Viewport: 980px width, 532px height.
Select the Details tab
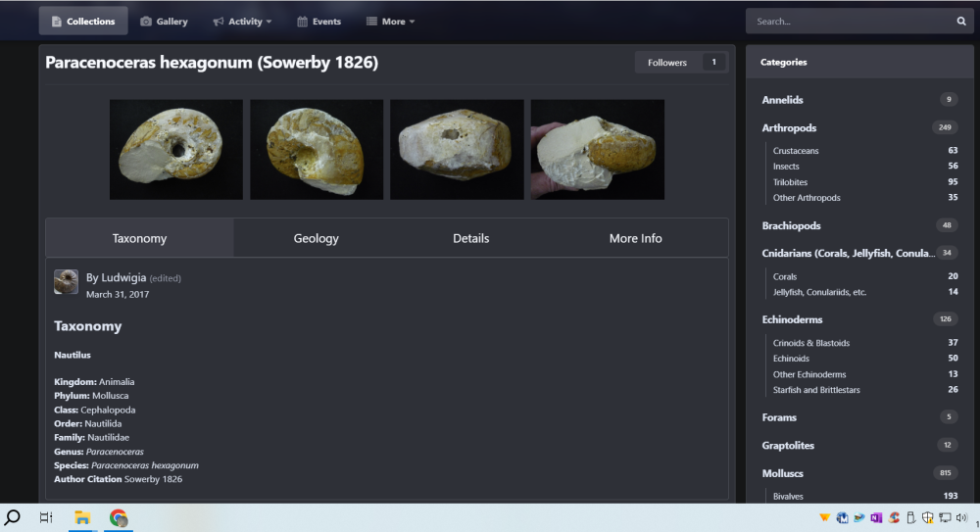[x=470, y=238]
